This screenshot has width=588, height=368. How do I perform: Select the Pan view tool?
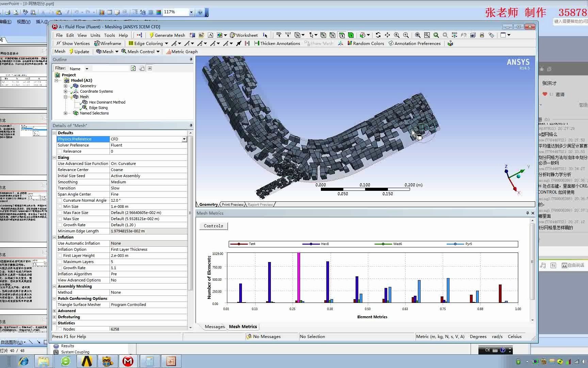pos(387,35)
